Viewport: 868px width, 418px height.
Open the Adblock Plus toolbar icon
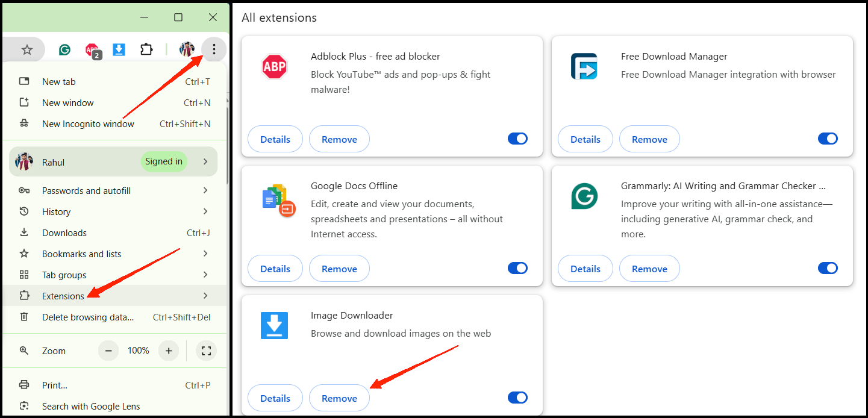pyautogui.click(x=92, y=51)
